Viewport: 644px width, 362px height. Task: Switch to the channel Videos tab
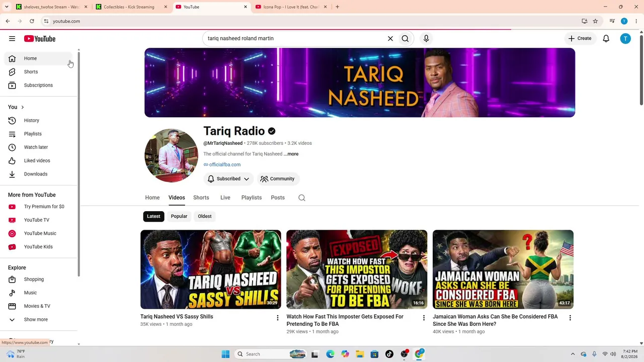(x=177, y=198)
